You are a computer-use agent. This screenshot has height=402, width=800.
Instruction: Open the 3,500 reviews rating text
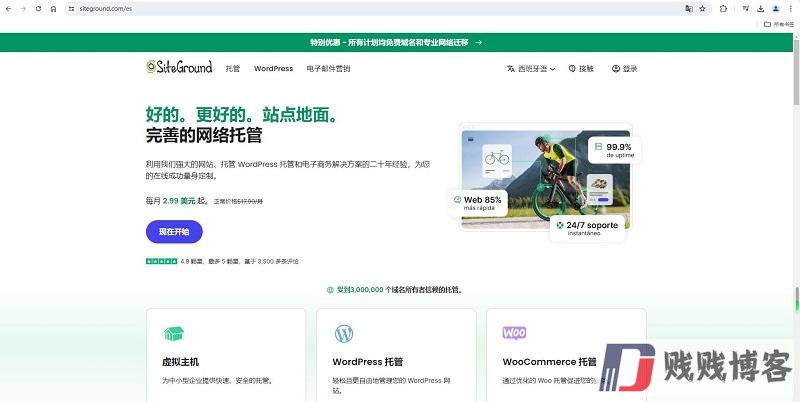point(239,261)
